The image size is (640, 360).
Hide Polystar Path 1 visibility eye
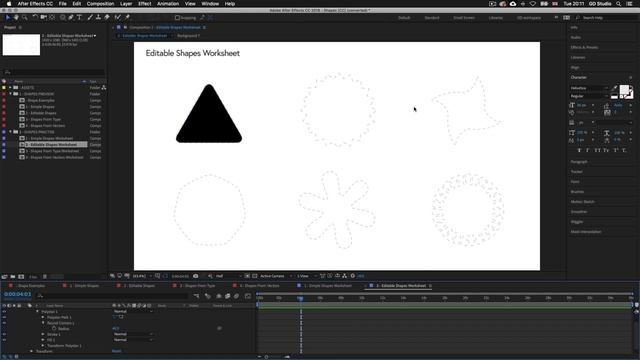(4, 317)
